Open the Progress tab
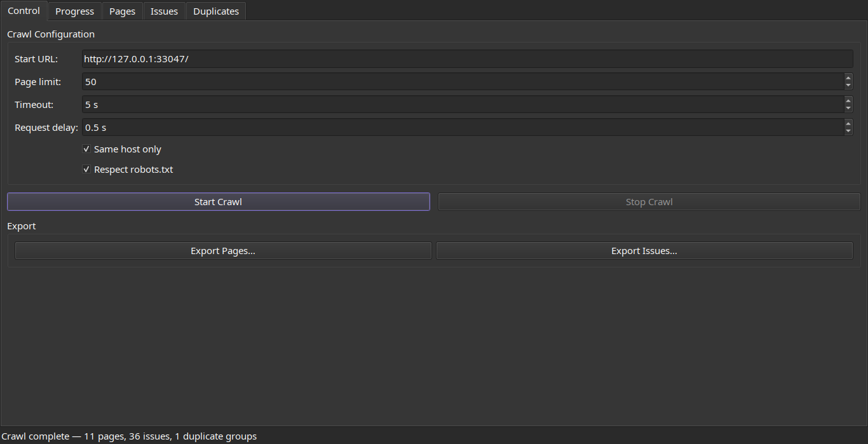868x444 pixels. point(75,11)
